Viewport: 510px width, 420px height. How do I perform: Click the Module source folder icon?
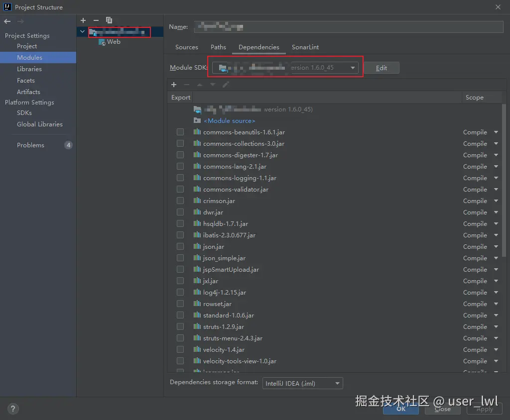[197, 120]
